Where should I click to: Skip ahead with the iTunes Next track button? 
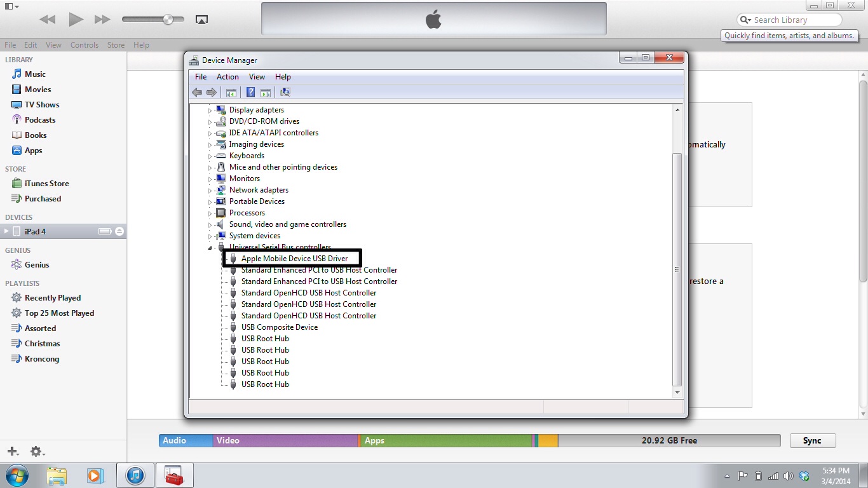click(102, 20)
